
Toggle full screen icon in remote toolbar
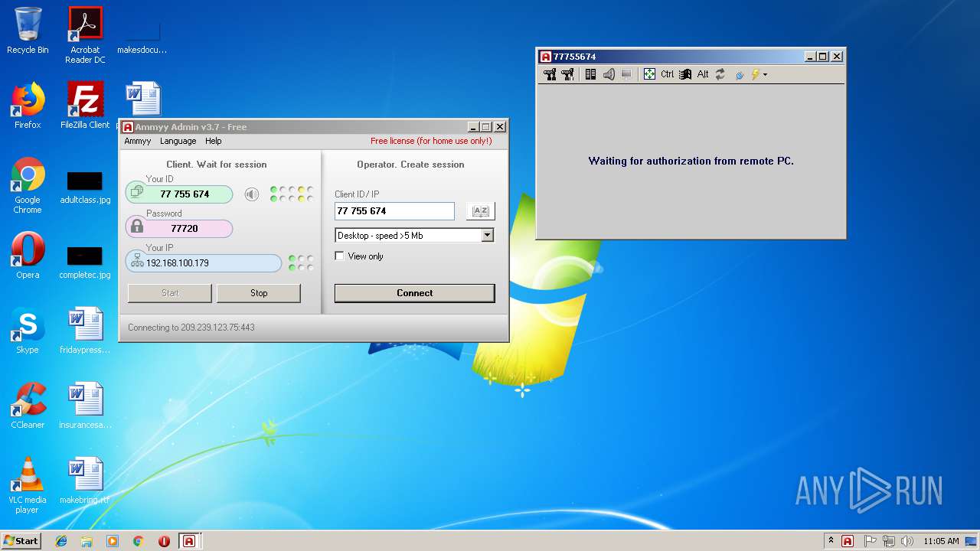pyautogui.click(x=649, y=74)
